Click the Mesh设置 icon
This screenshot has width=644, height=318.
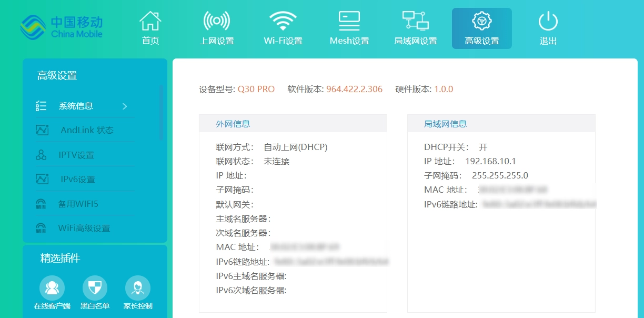tap(349, 26)
